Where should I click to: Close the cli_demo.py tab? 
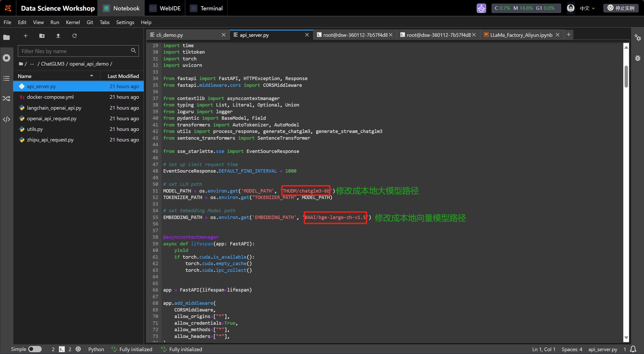224,35
